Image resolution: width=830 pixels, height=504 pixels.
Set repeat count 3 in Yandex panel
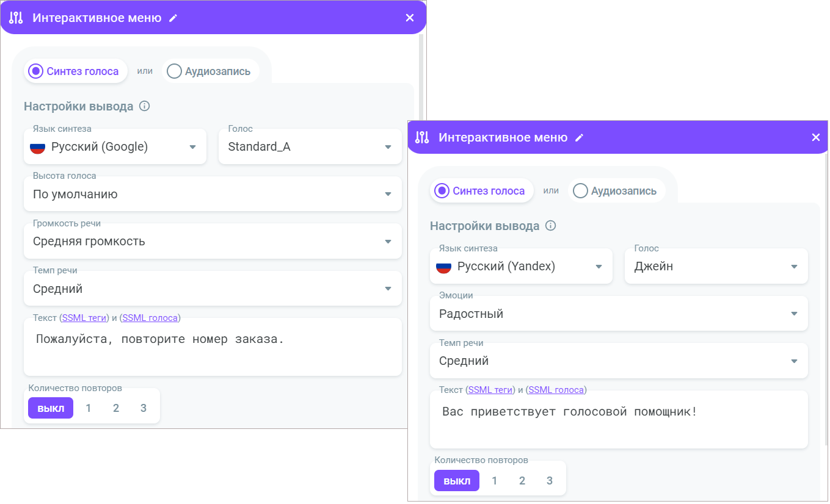[550, 481]
